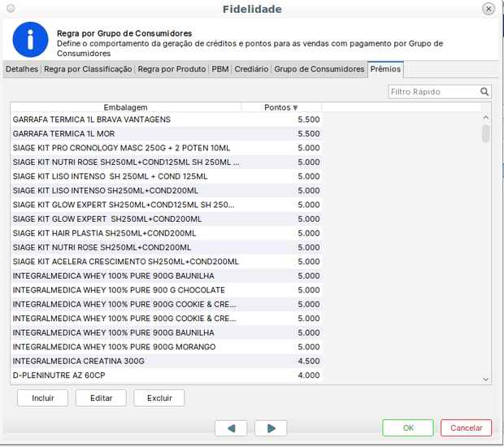Viewport: 504px width, 447px height.
Task: Go to previous record with left arrow
Action: [231, 427]
